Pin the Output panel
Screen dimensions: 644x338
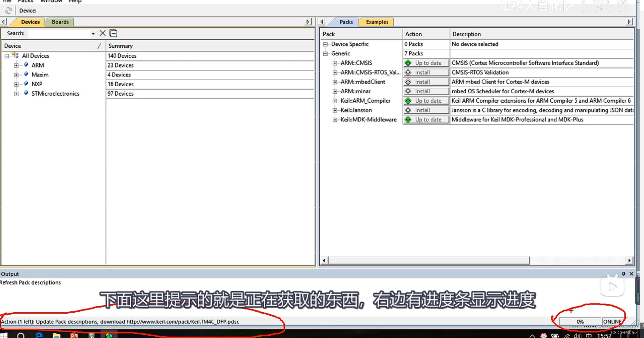[x=624, y=274]
